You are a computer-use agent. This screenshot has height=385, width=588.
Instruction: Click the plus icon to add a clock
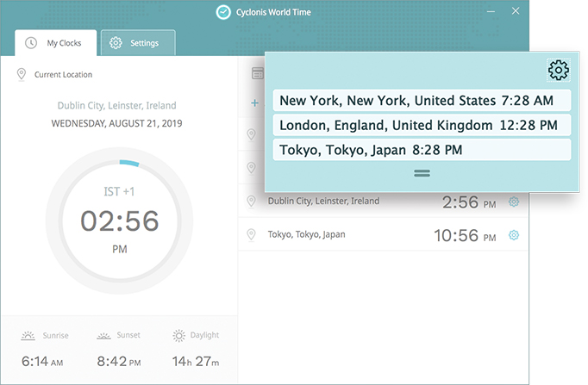(254, 103)
